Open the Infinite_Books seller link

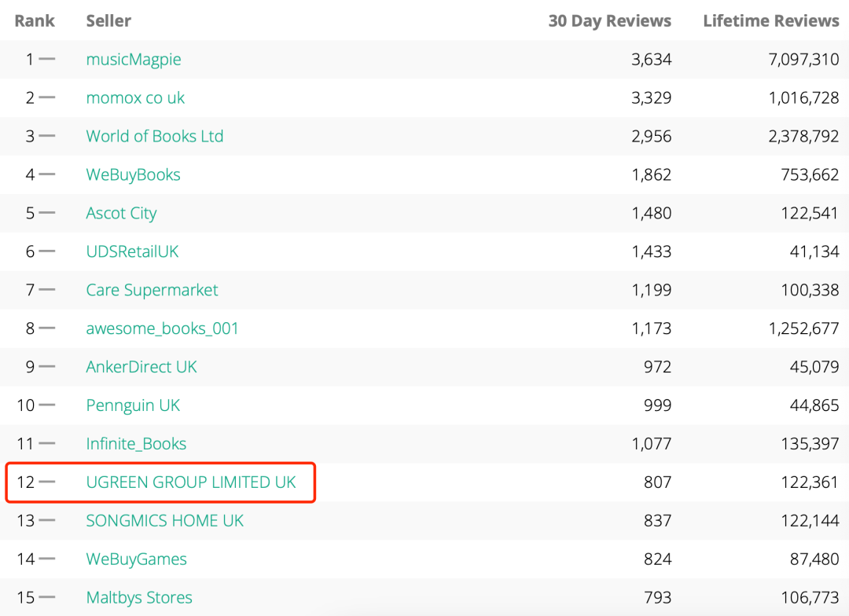point(136,444)
